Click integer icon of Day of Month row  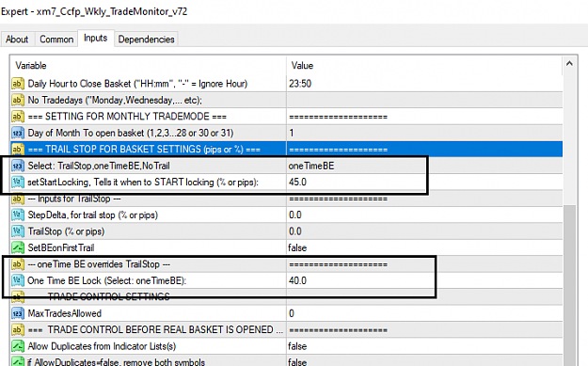coord(18,133)
